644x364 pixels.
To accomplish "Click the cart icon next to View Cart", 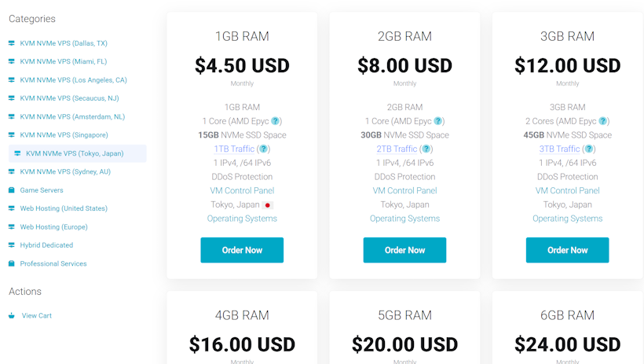I will tap(12, 316).
